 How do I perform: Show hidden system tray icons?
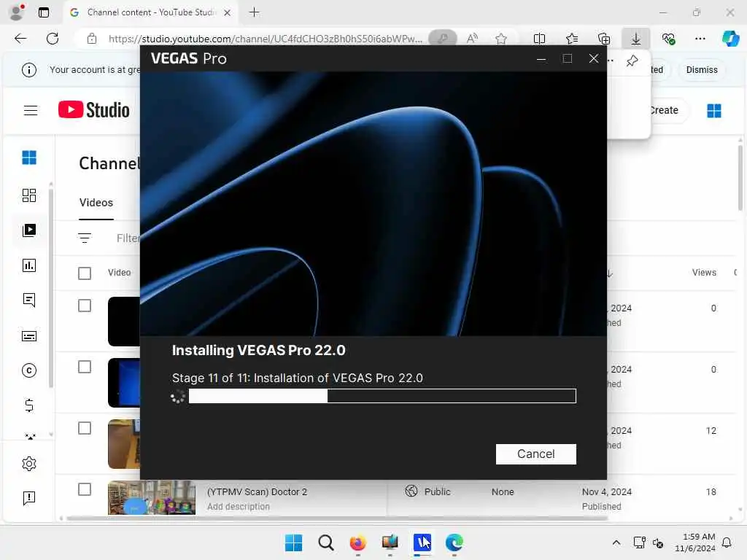coord(616,542)
